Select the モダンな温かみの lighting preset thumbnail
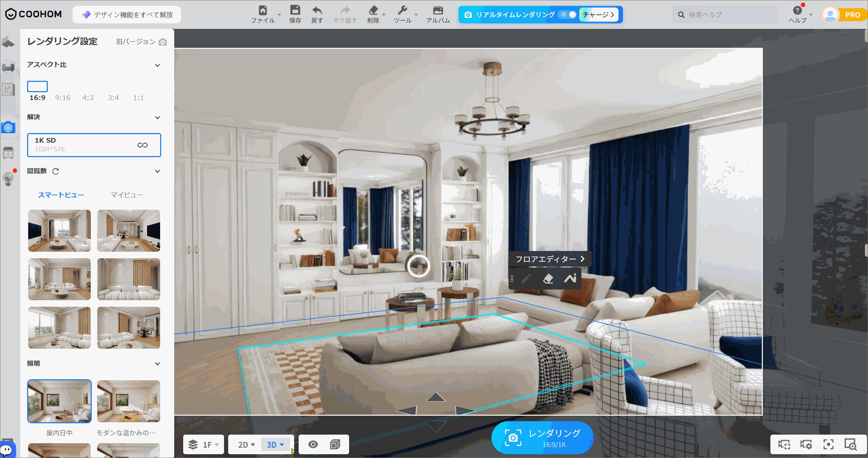This screenshot has width=868, height=458. tap(129, 401)
